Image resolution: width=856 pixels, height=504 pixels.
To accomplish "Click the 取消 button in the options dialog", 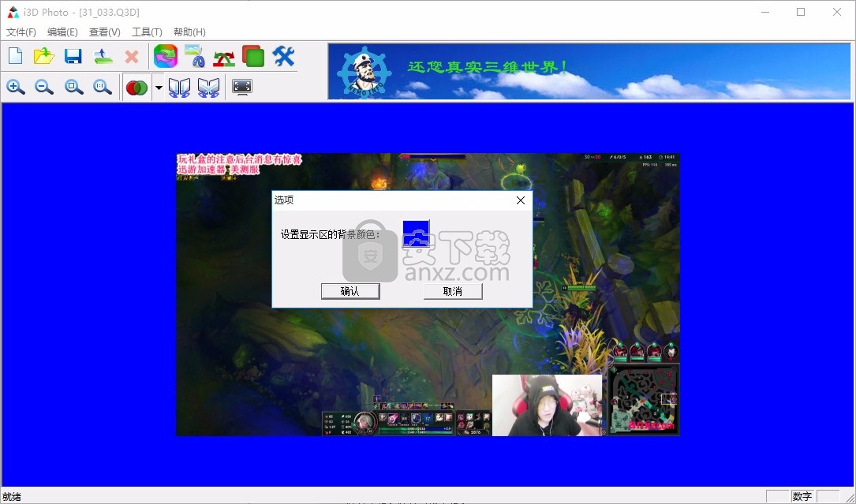I will 453,291.
